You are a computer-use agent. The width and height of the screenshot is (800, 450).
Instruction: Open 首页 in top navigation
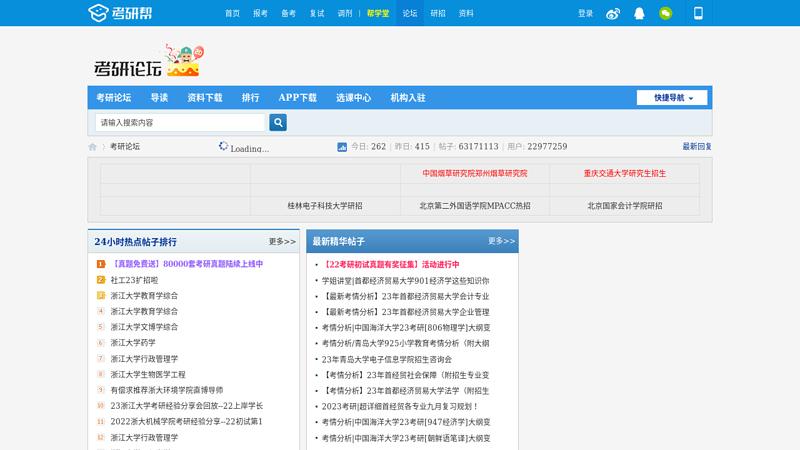click(x=233, y=13)
